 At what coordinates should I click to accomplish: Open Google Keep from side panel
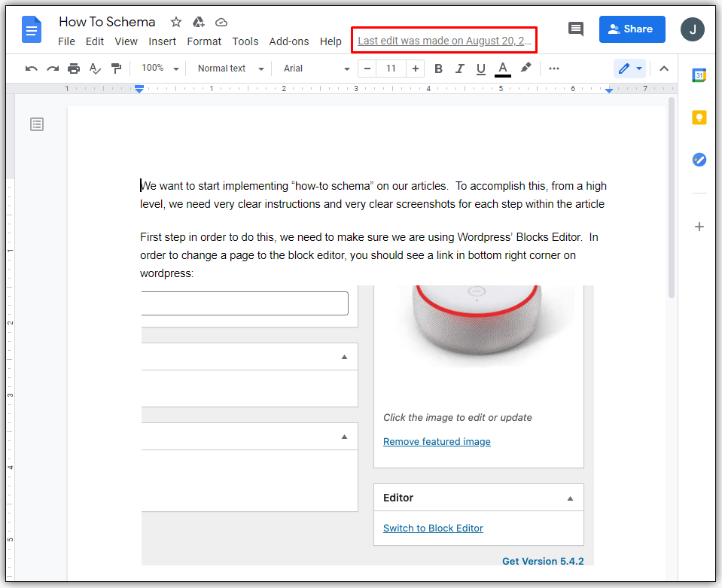coord(699,117)
